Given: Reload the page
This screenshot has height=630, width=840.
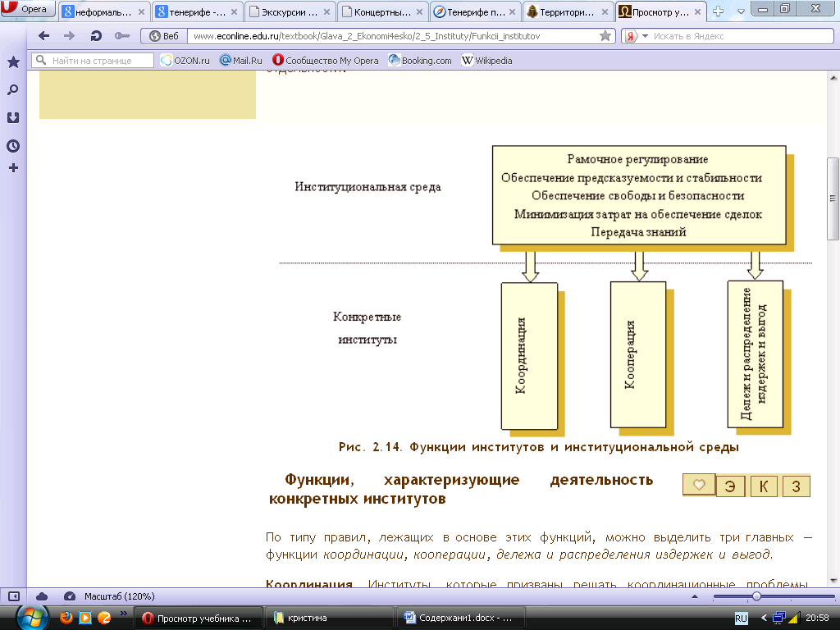Looking at the screenshot, I should coord(96,36).
